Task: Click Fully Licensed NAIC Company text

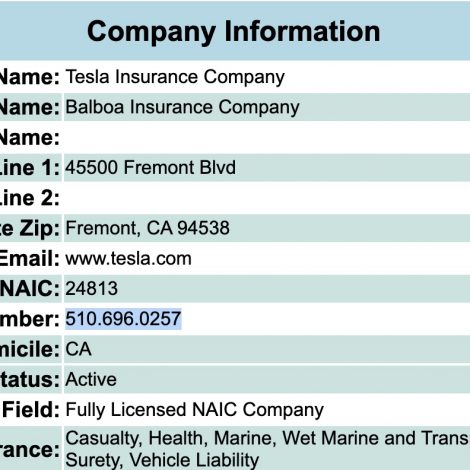Action: (194, 410)
